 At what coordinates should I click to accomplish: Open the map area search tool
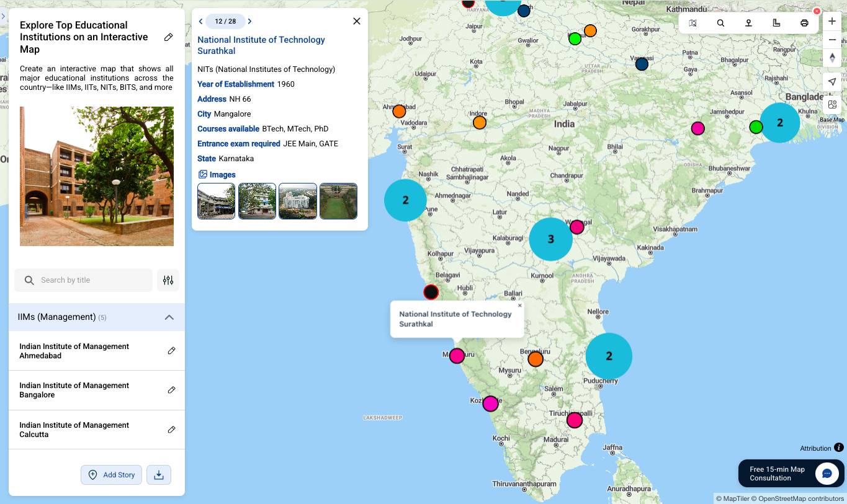692,23
